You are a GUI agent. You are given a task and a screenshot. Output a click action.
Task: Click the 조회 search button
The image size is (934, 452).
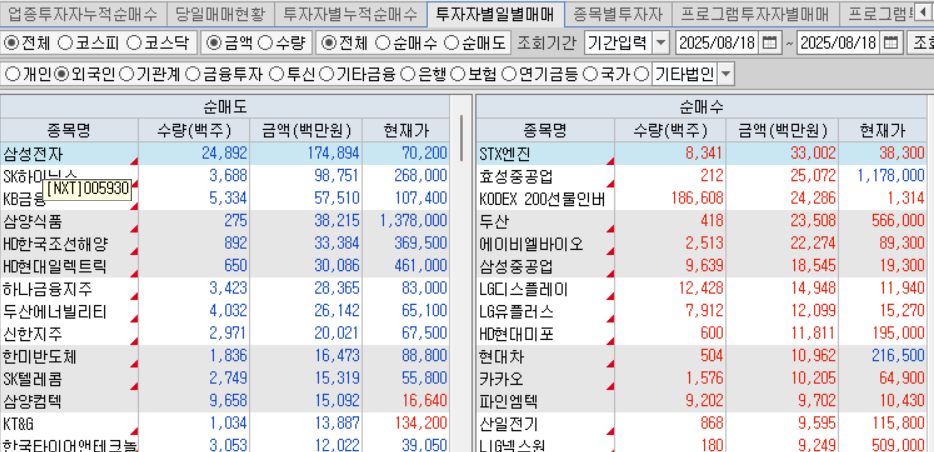point(920,43)
